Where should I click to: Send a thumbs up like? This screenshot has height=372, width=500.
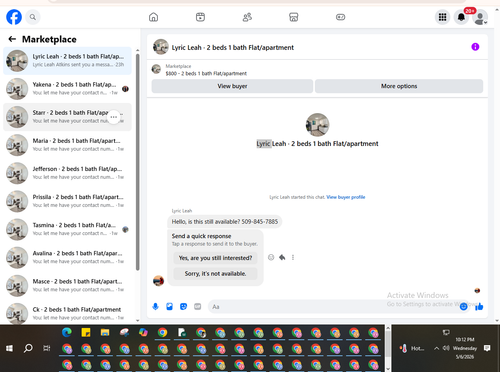pos(479,307)
